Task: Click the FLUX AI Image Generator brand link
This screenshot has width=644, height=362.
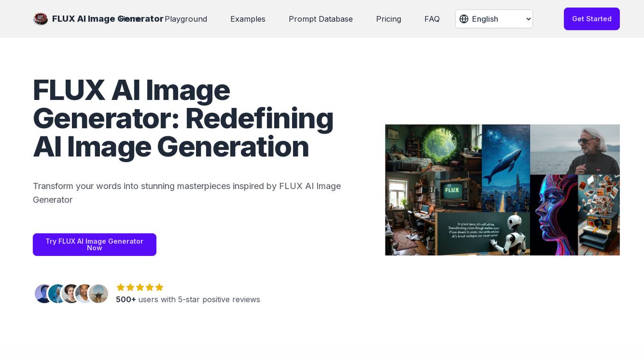Action: click(x=98, y=19)
